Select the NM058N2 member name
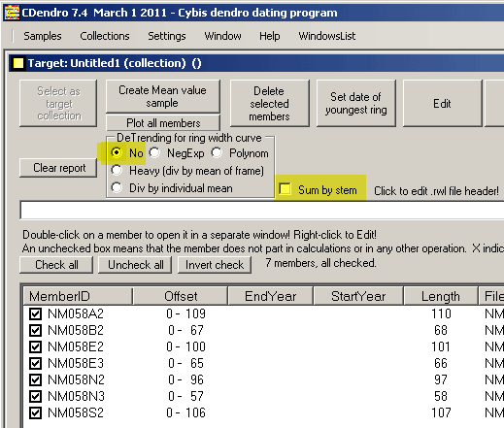Image resolution: width=504 pixels, height=428 pixels. pyautogui.click(x=76, y=379)
